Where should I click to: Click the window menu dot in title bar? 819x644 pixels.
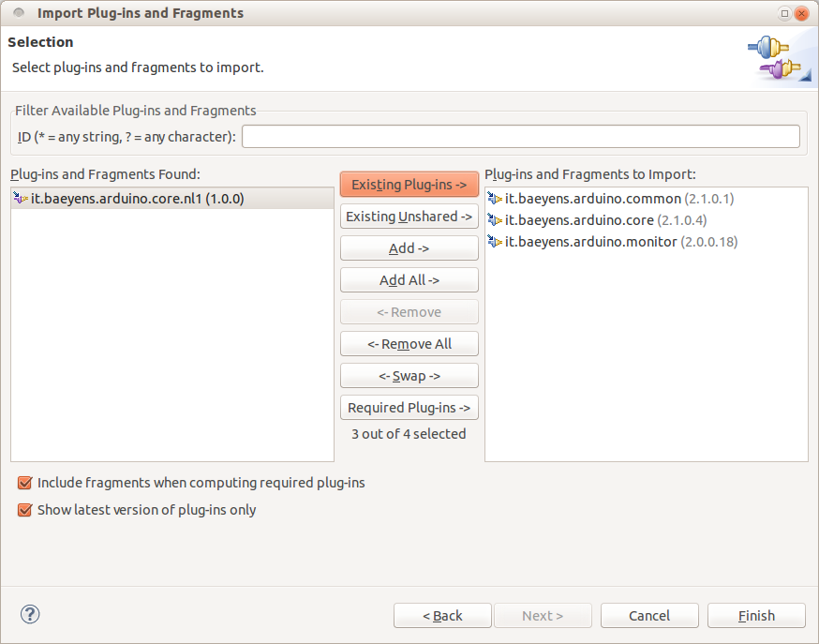(x=19, y=12)
